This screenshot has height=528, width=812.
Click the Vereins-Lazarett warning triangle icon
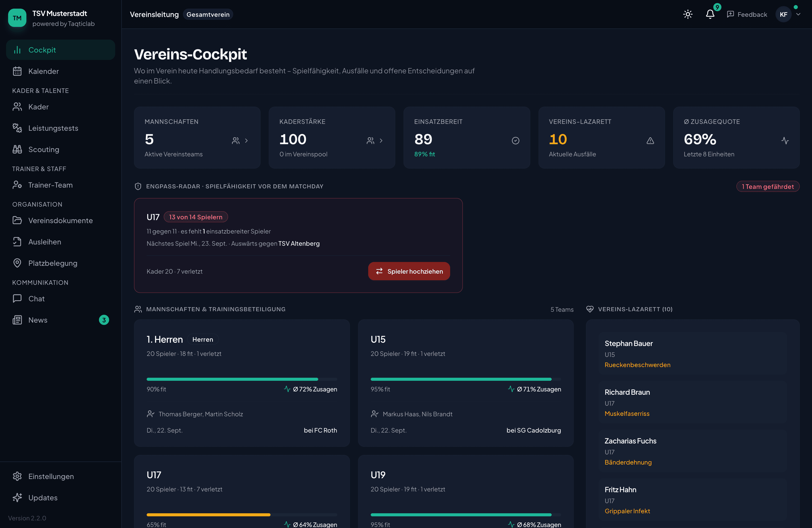point(650,141)
